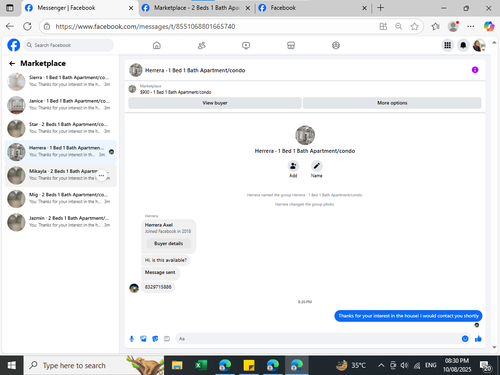This screenshot has height=375, width=500.
Task: Click the 'Hi, is this available?' message
Action: click(x=166, y=260)
